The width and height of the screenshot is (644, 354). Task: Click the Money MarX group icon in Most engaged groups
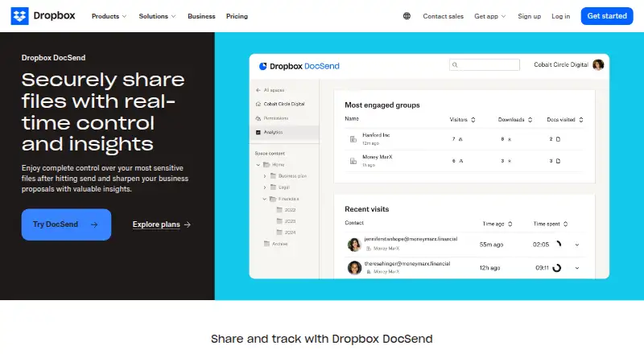(353, 161)
